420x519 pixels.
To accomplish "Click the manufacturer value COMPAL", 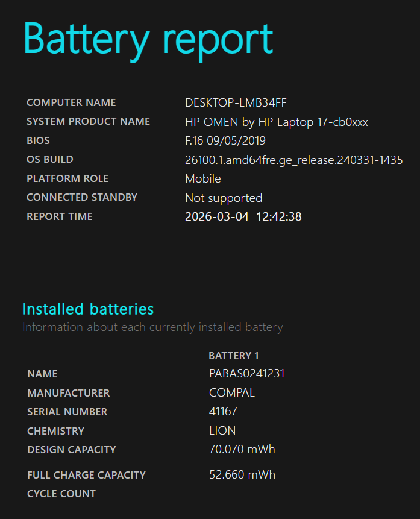I will [231, 393].
